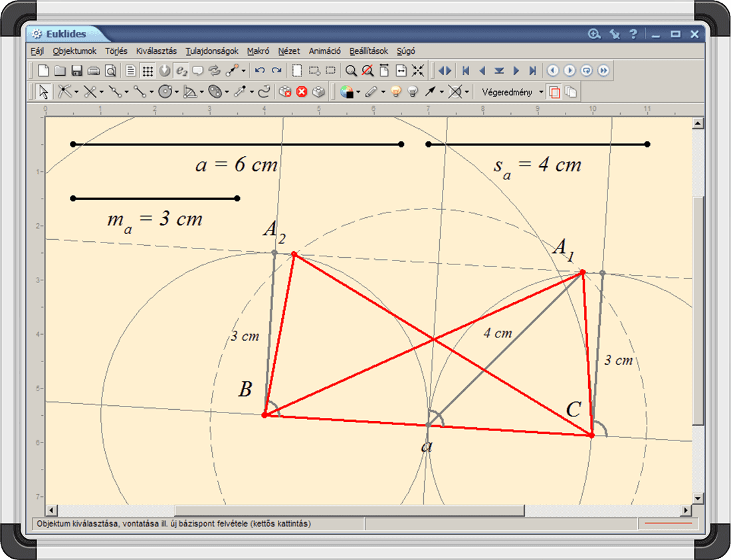Toggle the lit light bulb icon
Viewport: 731px width, 560px height.
(x=396, y=92)
